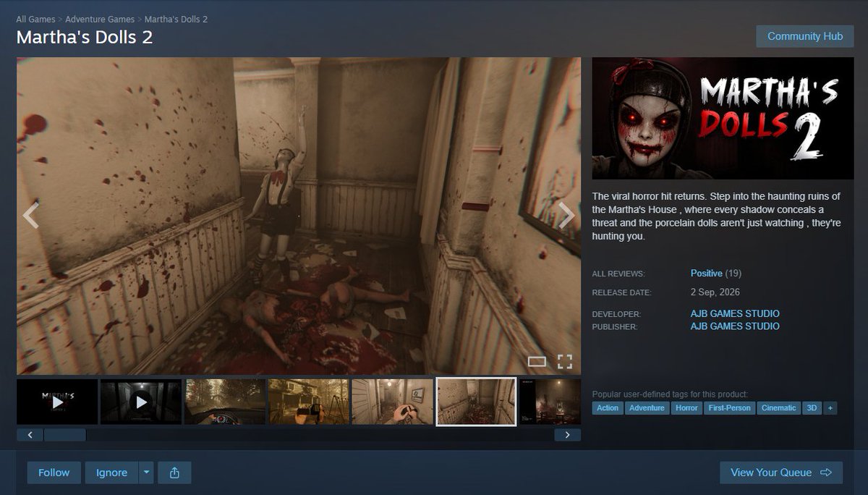Toggle theater mode on screenshot viewer

[x=537, y=361]
